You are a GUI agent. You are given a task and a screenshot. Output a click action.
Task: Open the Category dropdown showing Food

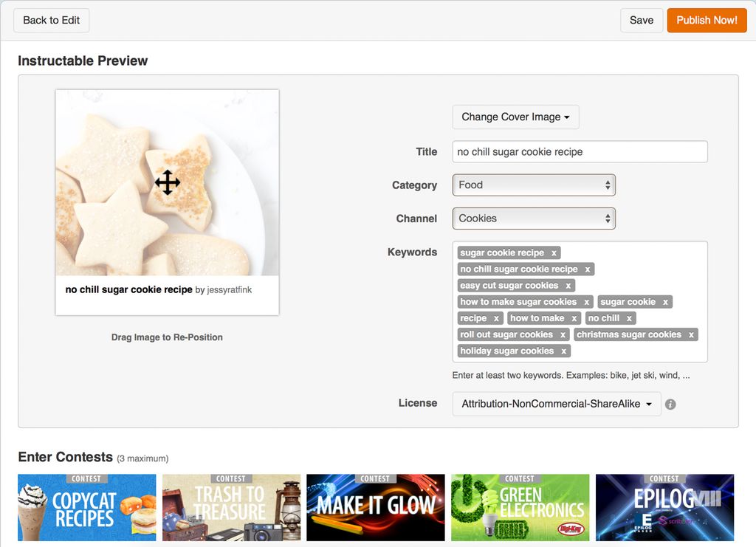pyautogui.click(x=534, y=185)
